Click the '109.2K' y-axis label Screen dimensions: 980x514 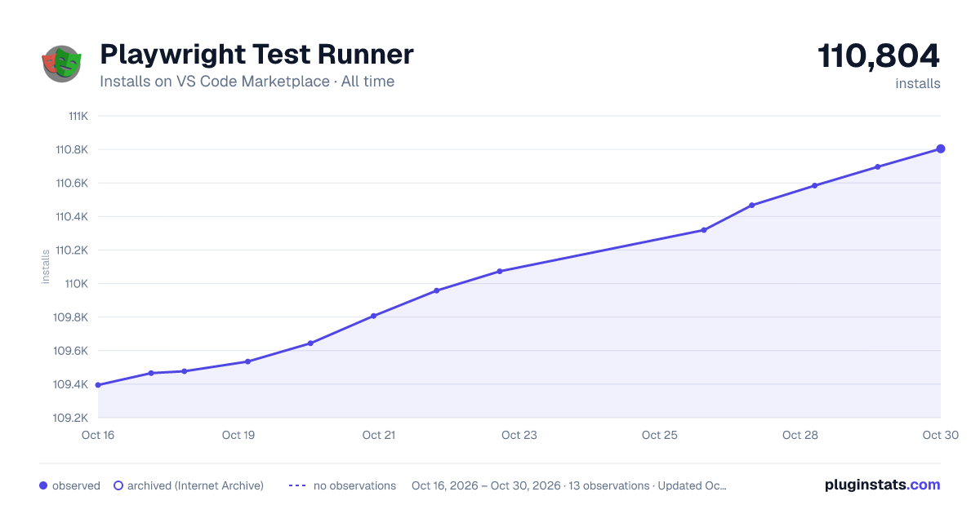tap(71, 418)
